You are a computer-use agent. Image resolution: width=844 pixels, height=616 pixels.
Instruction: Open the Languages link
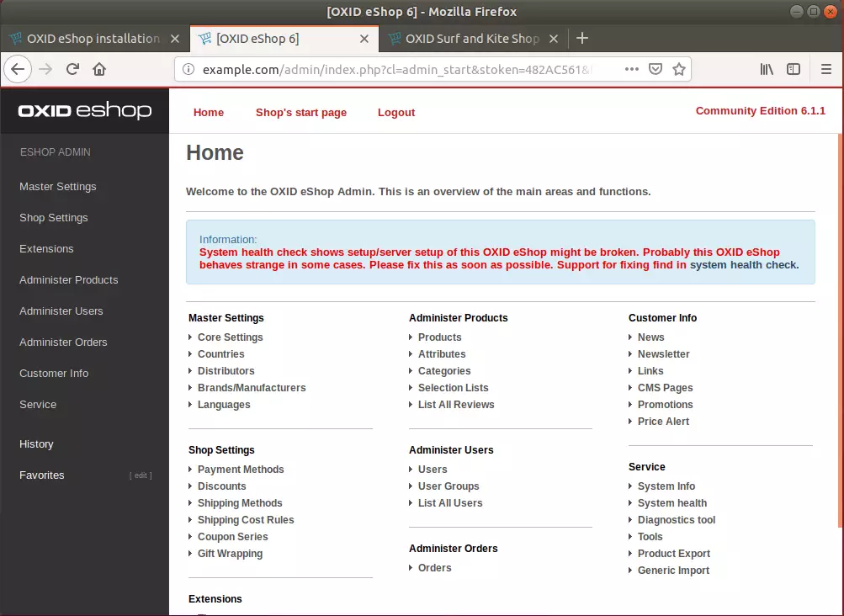tap(224, 405)
